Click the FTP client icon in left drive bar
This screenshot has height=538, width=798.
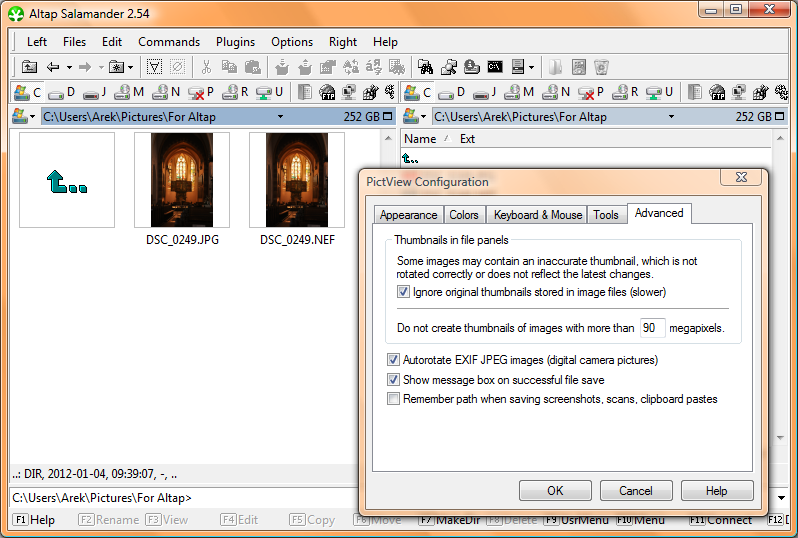point(327,93)
